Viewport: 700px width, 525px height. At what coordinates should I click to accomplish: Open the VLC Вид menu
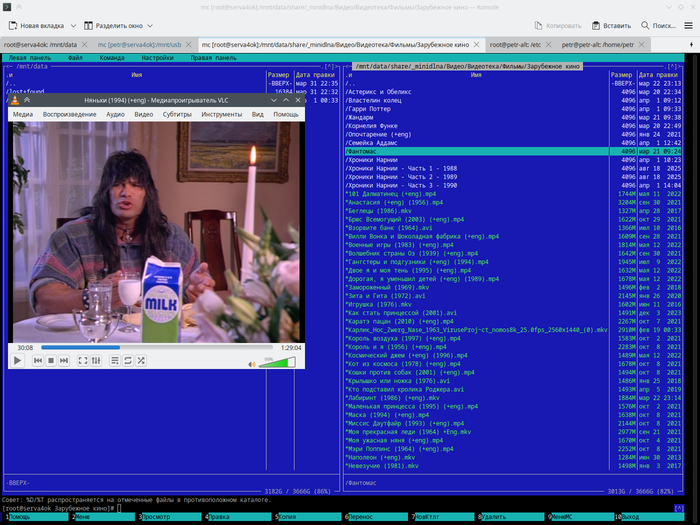point(258,114)
